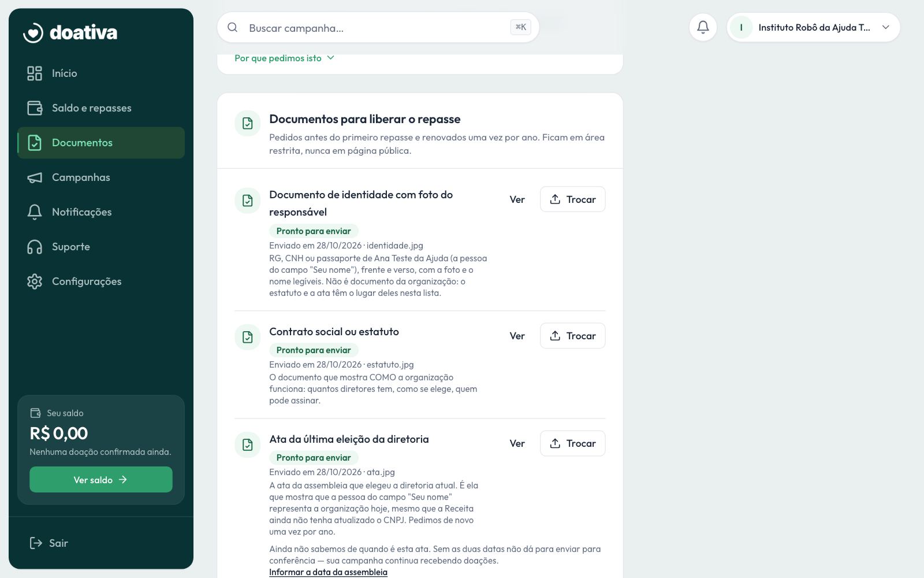Focus the Buscar campanha search field

click(x=378, y=28)
